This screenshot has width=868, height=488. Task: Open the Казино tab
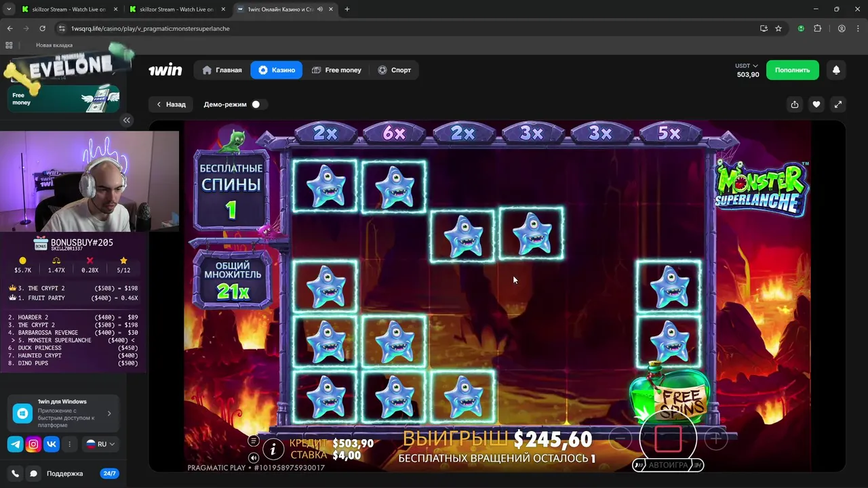click(x=277, y=70)
